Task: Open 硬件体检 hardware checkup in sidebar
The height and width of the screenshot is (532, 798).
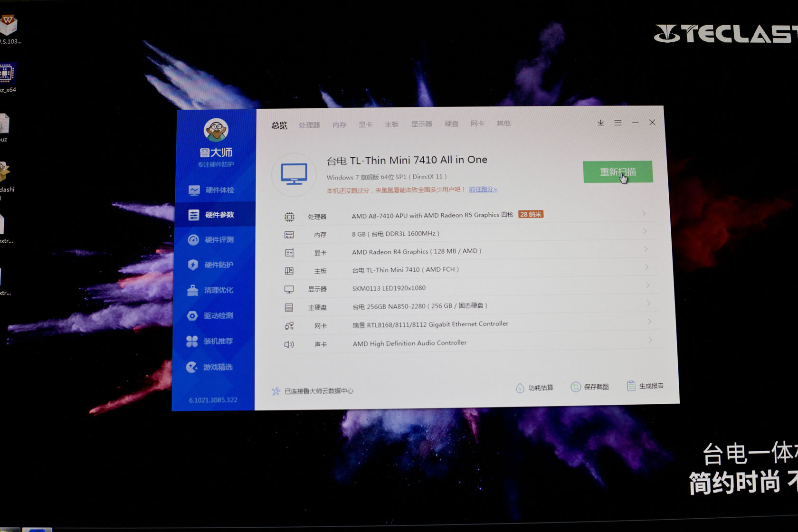Action: [211, 190]
